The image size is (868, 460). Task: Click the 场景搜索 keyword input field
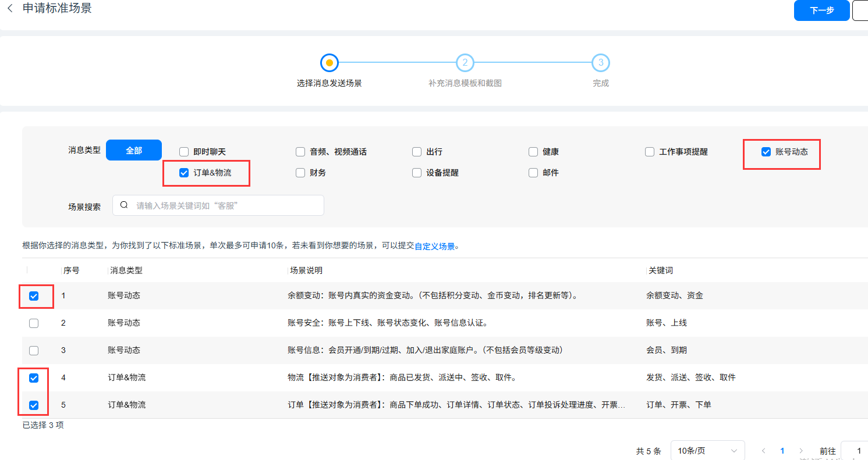tap(227, 205)
